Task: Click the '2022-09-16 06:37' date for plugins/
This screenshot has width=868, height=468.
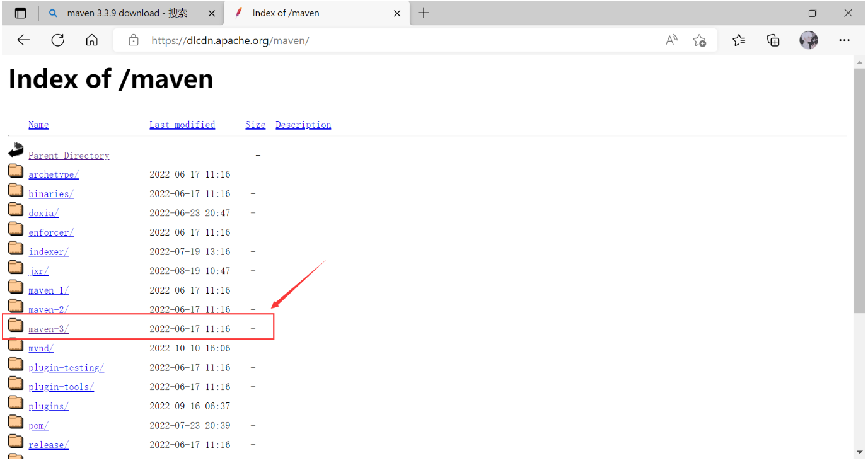Action: [190, 406]
